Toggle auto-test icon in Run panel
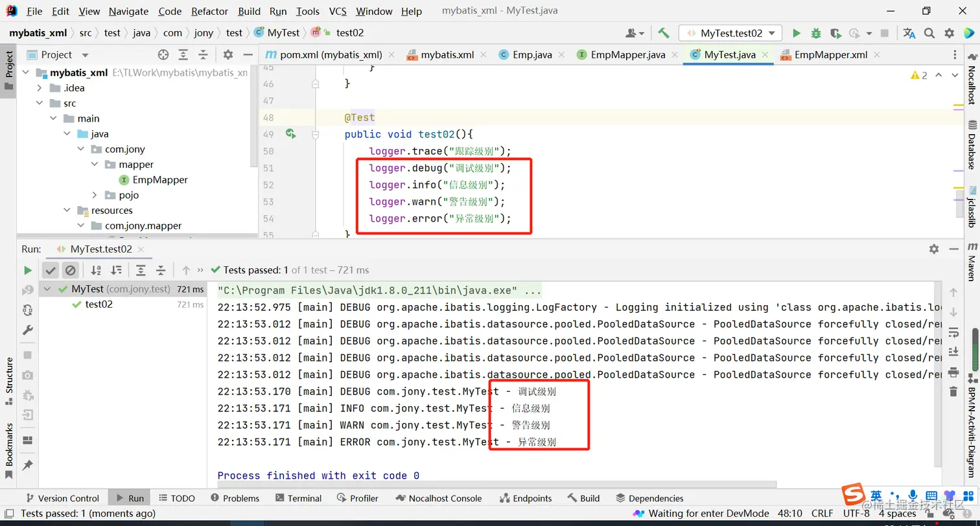Viewport: 980px width, 526px height. tap(27, 310)
